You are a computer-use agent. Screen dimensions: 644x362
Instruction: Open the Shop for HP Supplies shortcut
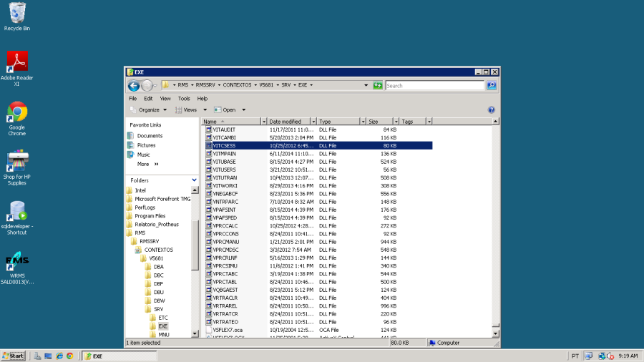tap(17, 168)
